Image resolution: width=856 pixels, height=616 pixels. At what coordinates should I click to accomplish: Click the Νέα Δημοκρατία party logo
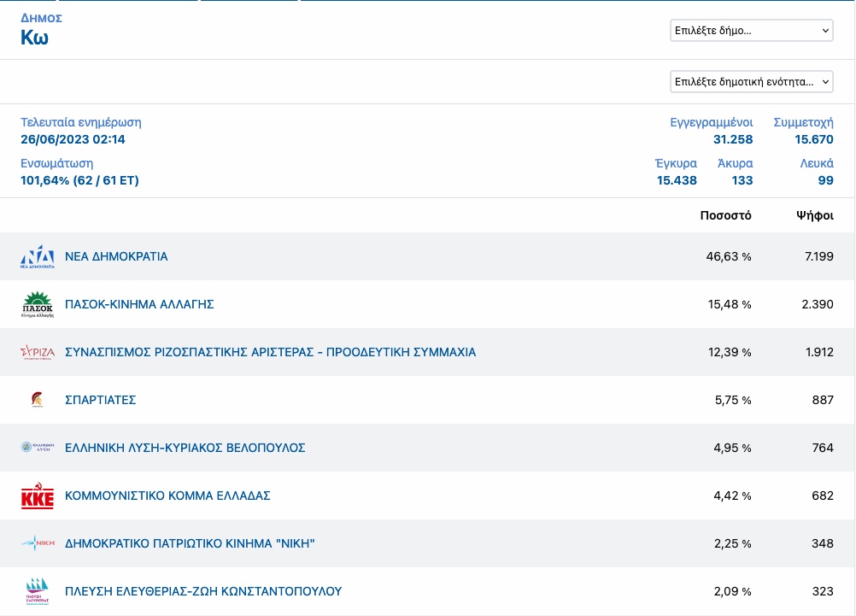[37, 256]
